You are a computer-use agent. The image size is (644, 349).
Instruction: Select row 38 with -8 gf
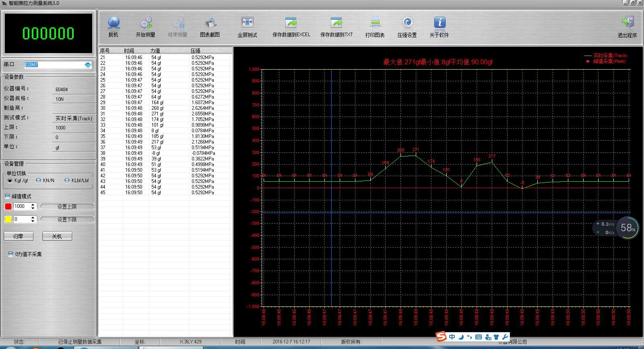(165, 153)
